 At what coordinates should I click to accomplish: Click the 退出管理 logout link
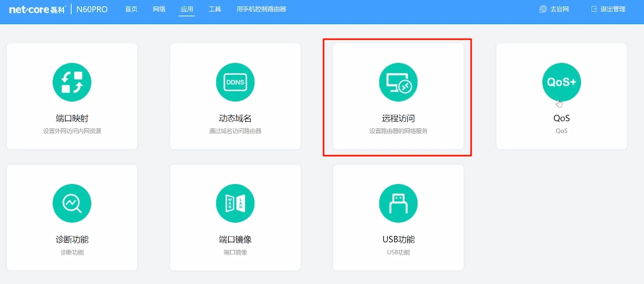[613, 9]
